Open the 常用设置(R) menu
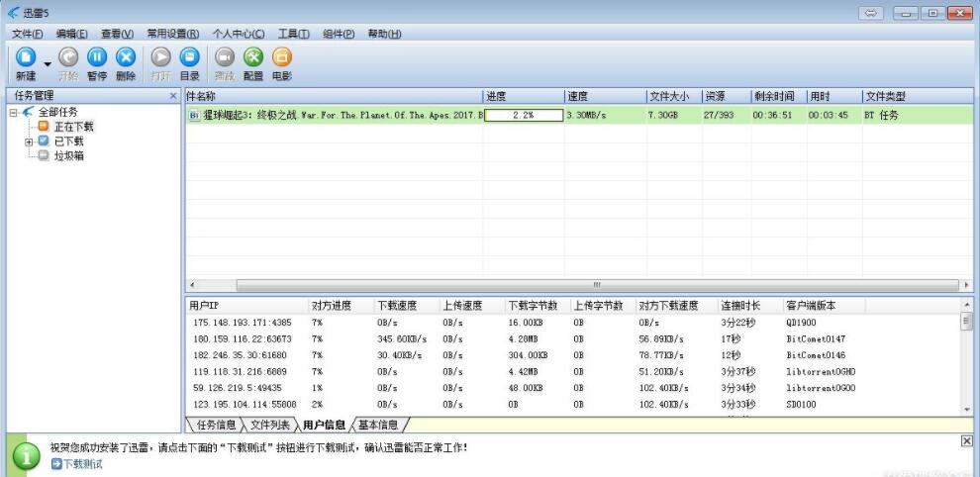The image size is (980, 477). [173, 34]
